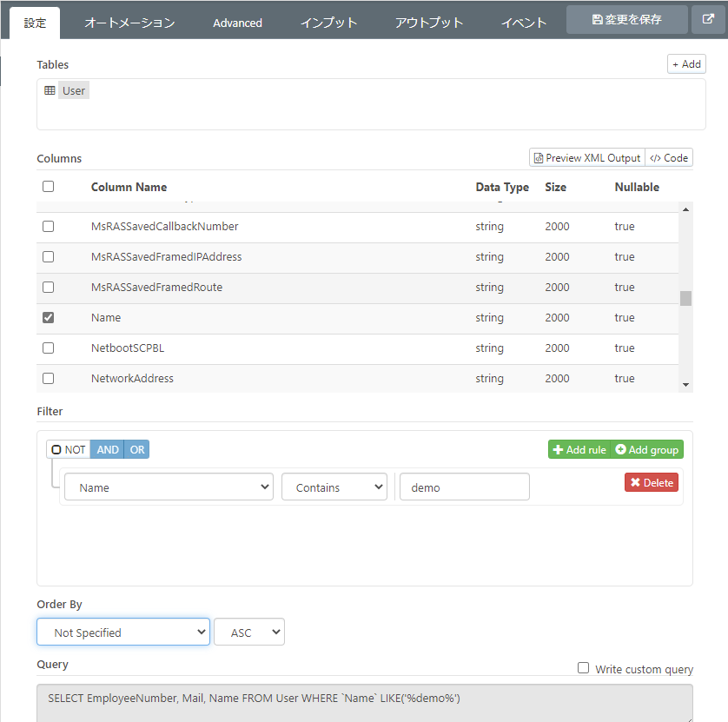Click the Add group button
This screenshot has height=722, width=728.
click(x=646, y=449)
